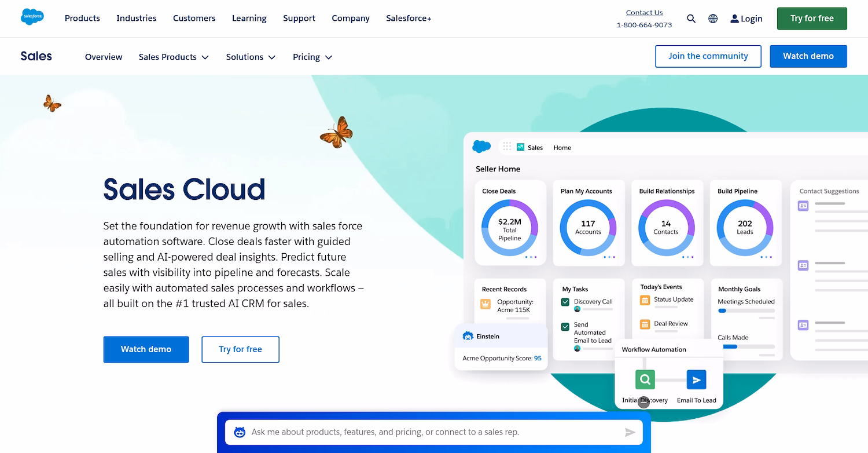868x453 pixels.
Task: Open the Einstein chatbot icon in chat bar
Action: [239, 432]
